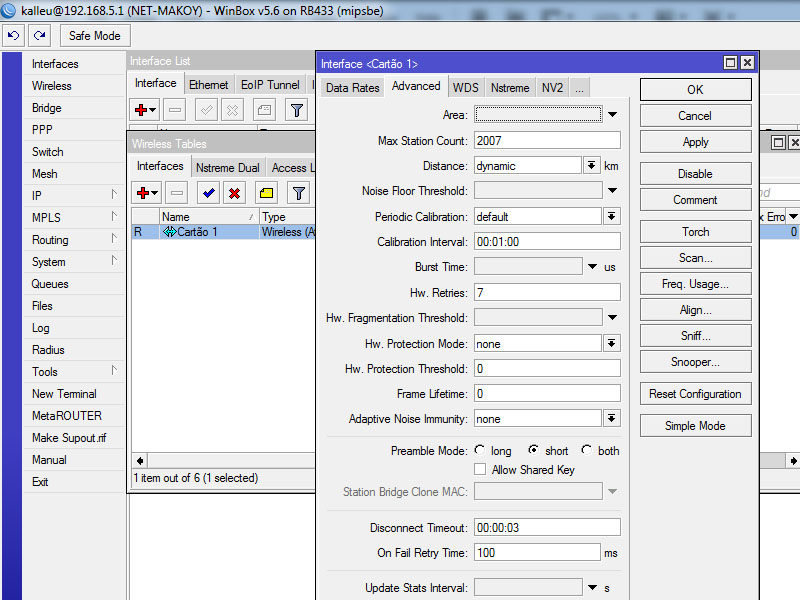Click the Simple Mode button
The width and height of the screenshot is (800, 600).
coord(695,426)
